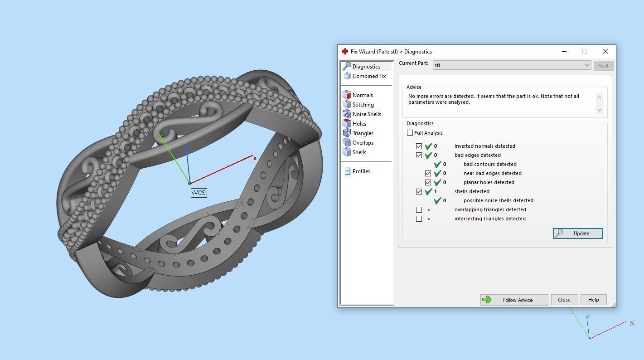Image resolution: width=644 pixels, height=360 pixels.
Task: Click the Update button
Action: click(x=578, y=234)
